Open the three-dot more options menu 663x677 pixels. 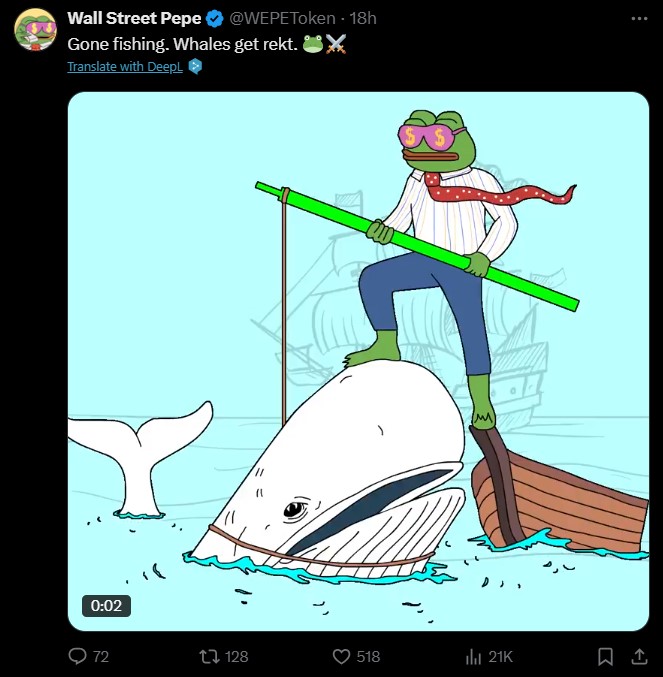tap(639, 19)
